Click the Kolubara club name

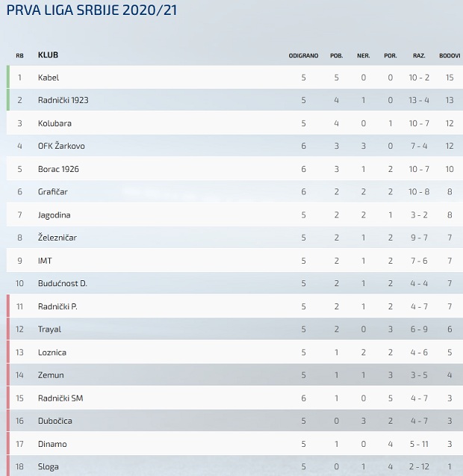55,123
